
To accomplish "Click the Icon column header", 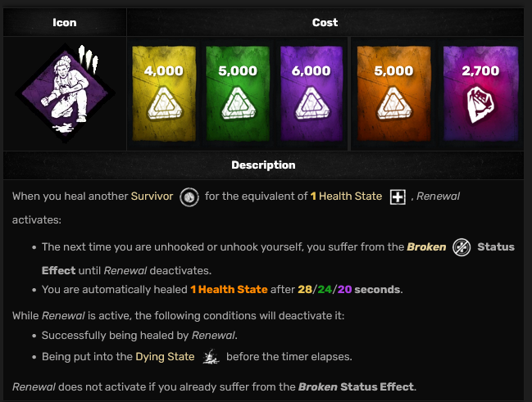I will (x=65, y=22).
